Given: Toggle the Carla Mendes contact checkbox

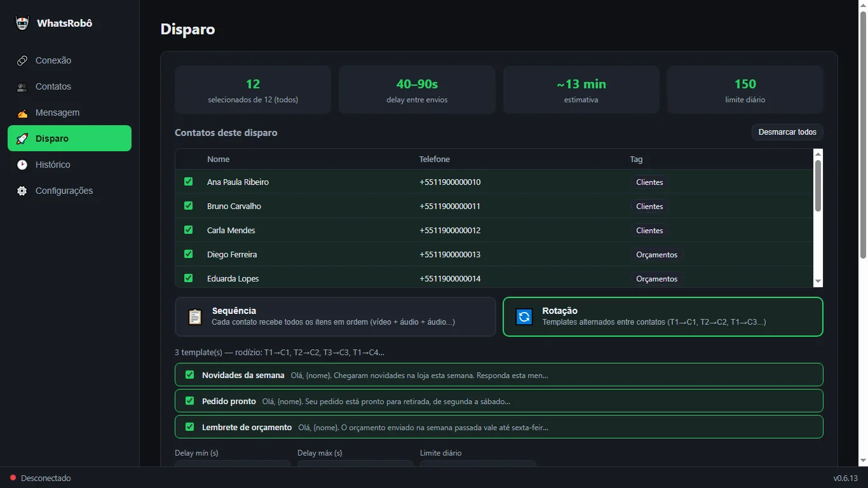Looking at the screenshot, I should pos(188,230).
